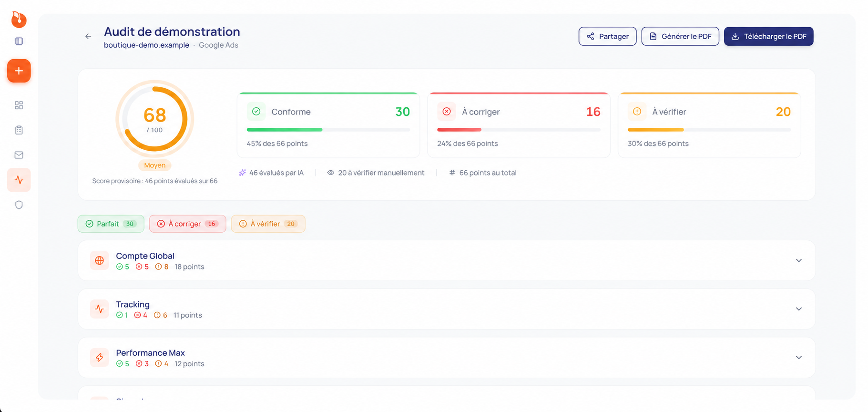The height and width of the screenshot is (412, 868).
Task: Click '45% des 66 points' text
Action: click(x=277, y=144)
